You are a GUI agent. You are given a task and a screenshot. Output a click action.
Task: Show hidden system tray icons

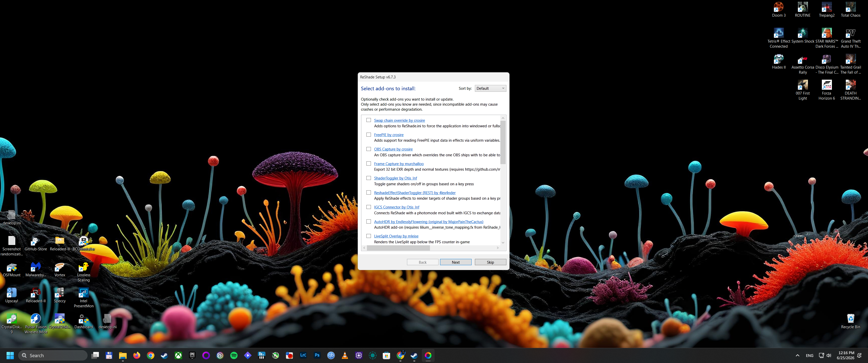coord(797,355)
